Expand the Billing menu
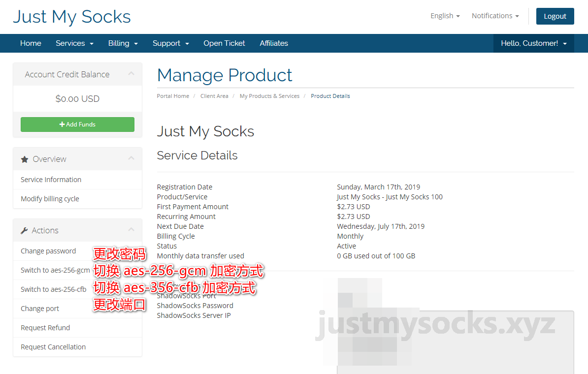The image size is (588, 374). 123,43
